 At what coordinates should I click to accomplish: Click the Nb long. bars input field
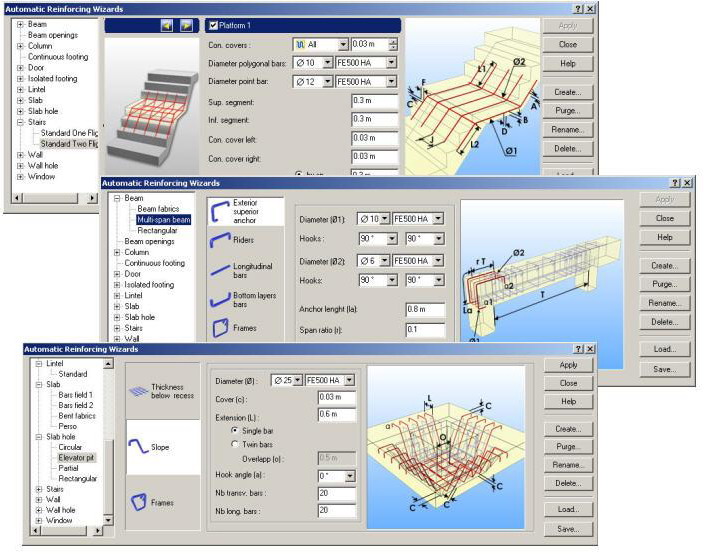coord(337,511)
